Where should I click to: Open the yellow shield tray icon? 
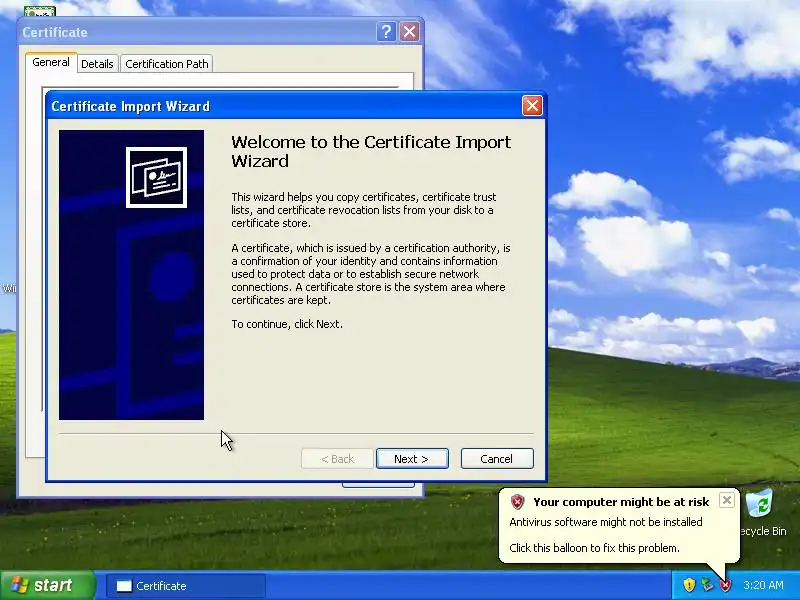pos(689,585)
